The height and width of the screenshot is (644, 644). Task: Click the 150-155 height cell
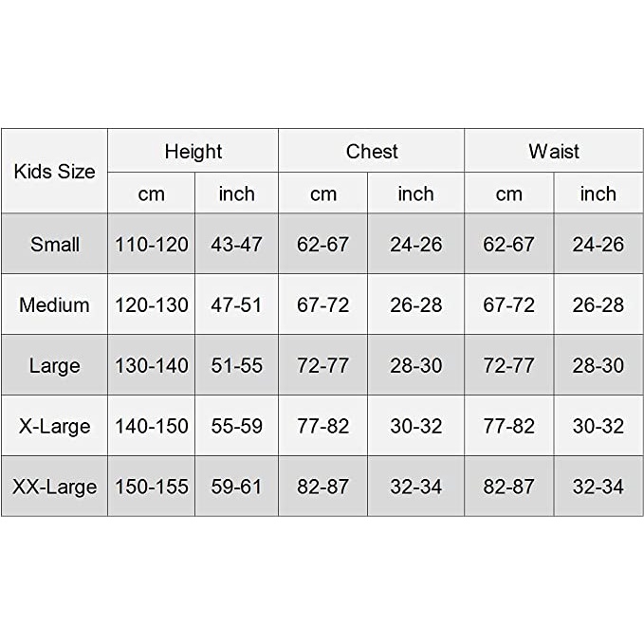152,488
